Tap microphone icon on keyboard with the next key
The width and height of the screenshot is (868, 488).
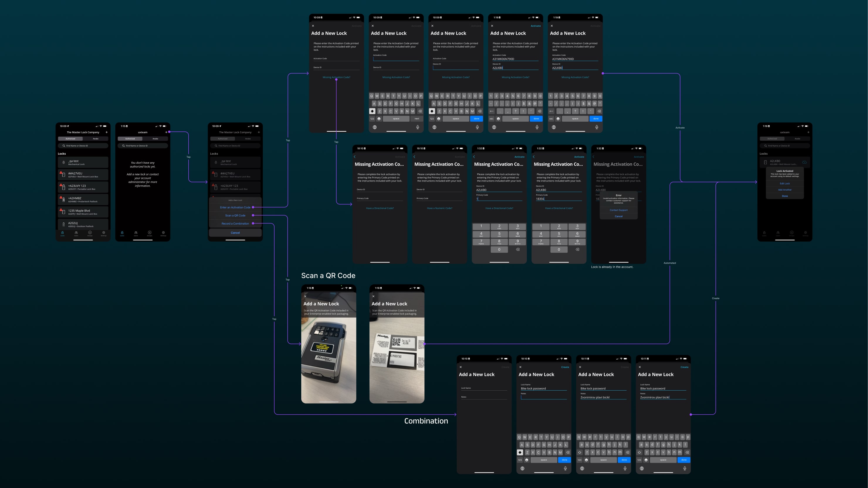click(x=417, y=127)
